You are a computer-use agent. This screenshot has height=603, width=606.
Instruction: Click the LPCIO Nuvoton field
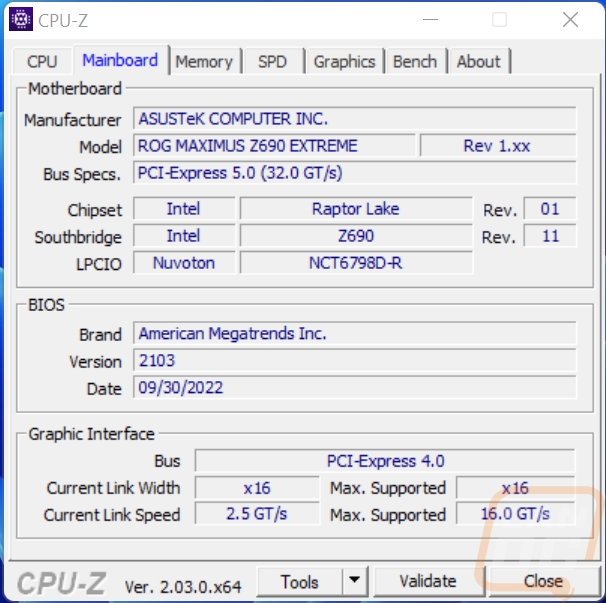[184, 263]
